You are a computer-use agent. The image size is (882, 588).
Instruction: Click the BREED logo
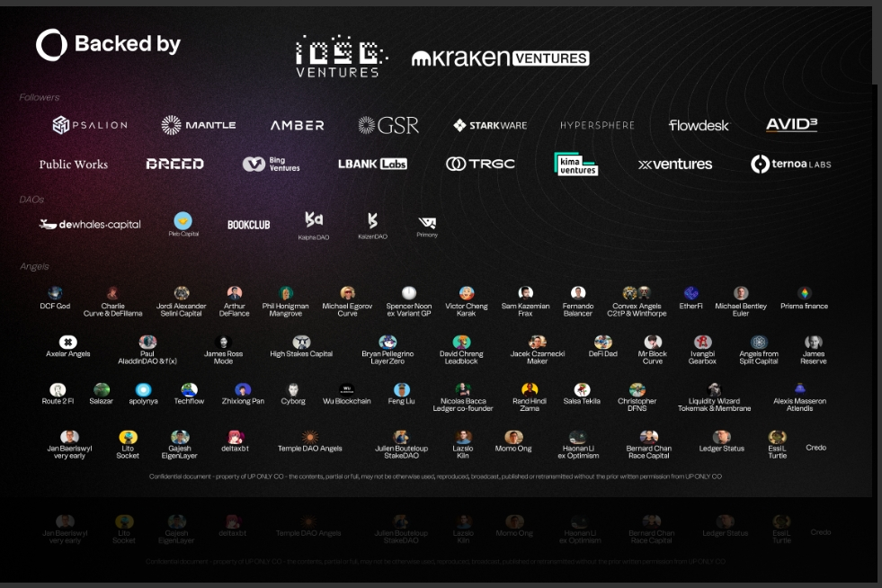pyautogui.click(x=175, y=164)
